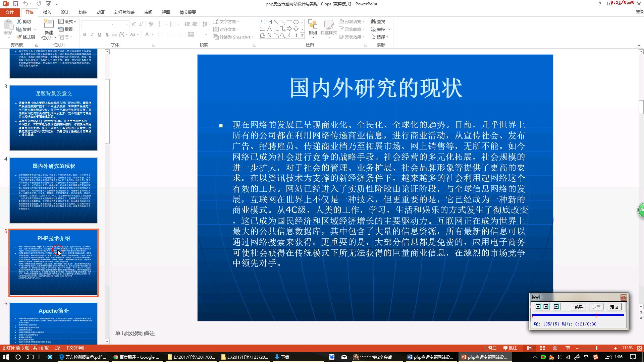Click the Menu button in control window
This screenshot has width=644, height=362.
pyautogui.click(x=579, y=307)
